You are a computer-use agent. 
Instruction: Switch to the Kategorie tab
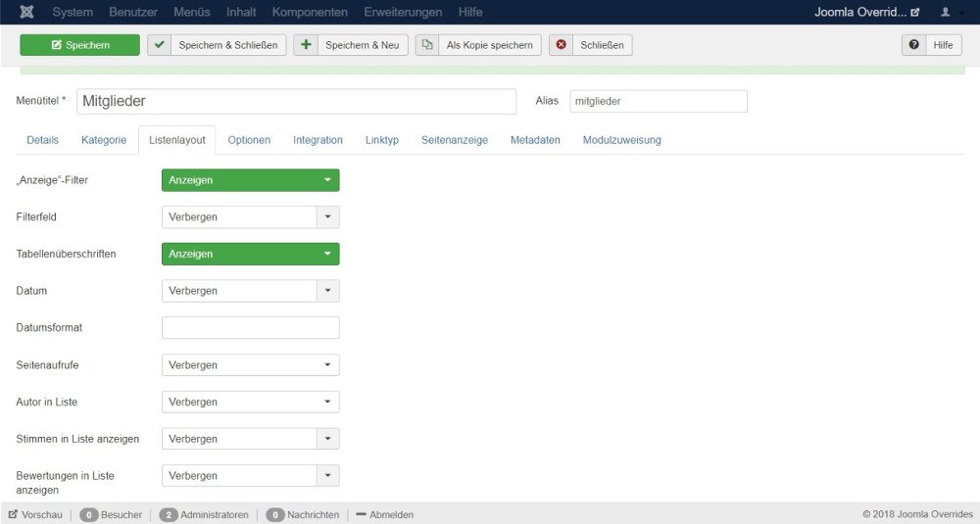pos(104,140)
